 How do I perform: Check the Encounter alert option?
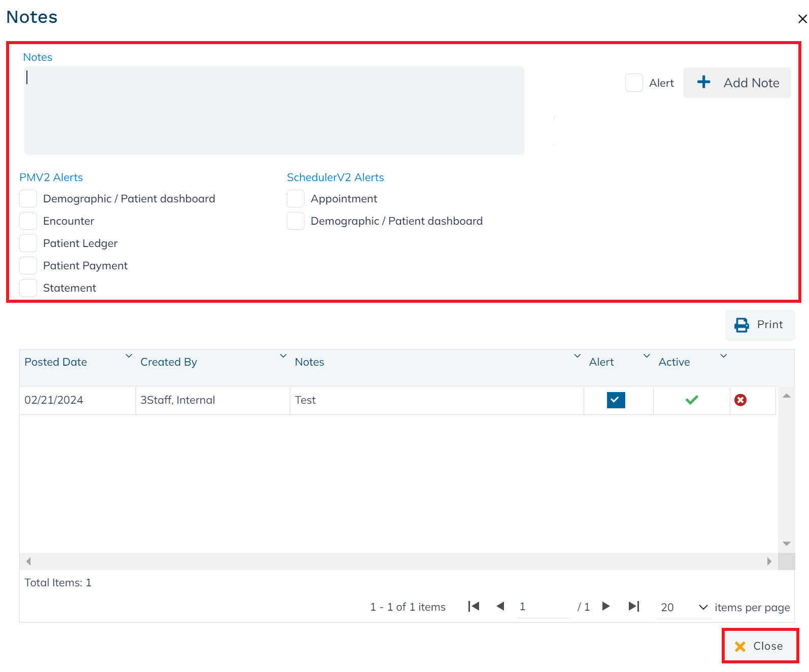coord(28,221)
